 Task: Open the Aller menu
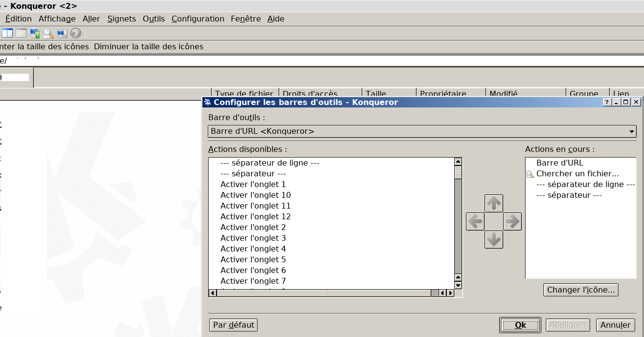91,19
